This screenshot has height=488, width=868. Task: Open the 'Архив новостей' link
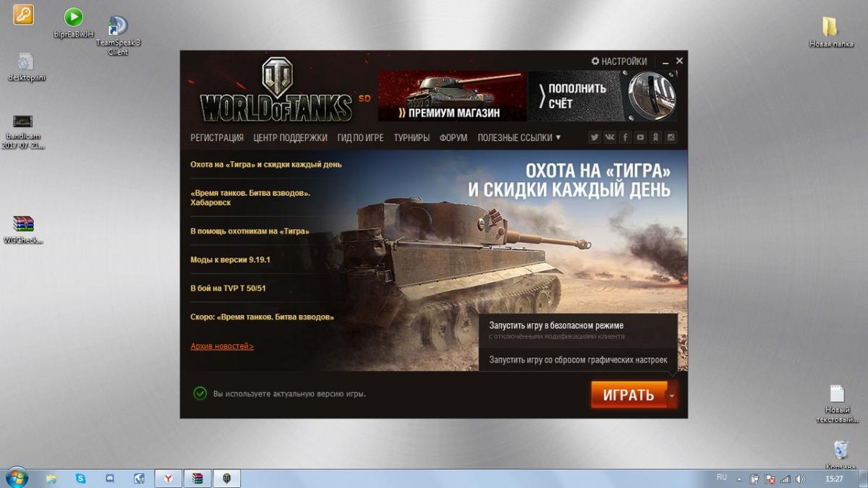pyautogui.click(x=222, y=346)
